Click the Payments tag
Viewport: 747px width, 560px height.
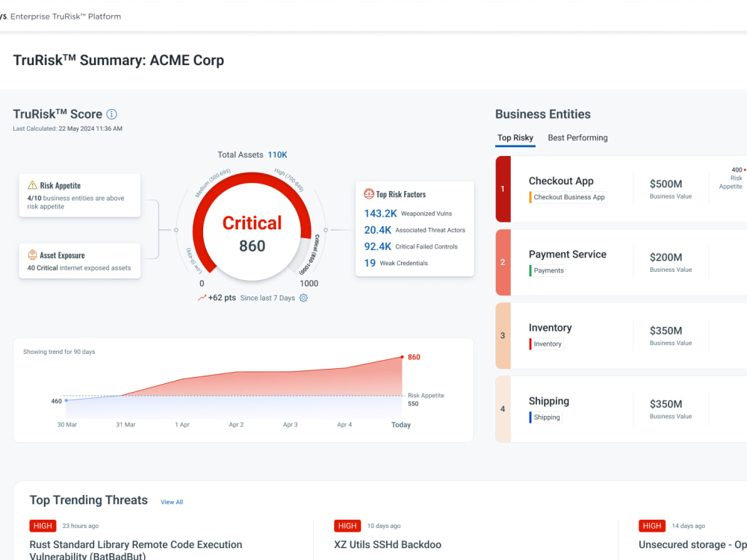548,270
